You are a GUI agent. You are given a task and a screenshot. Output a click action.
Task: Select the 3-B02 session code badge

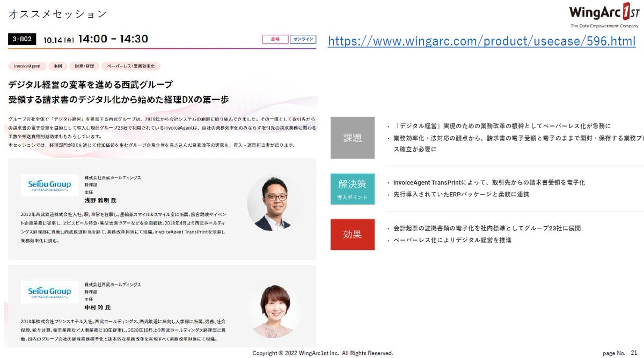(x=22, y=39)
